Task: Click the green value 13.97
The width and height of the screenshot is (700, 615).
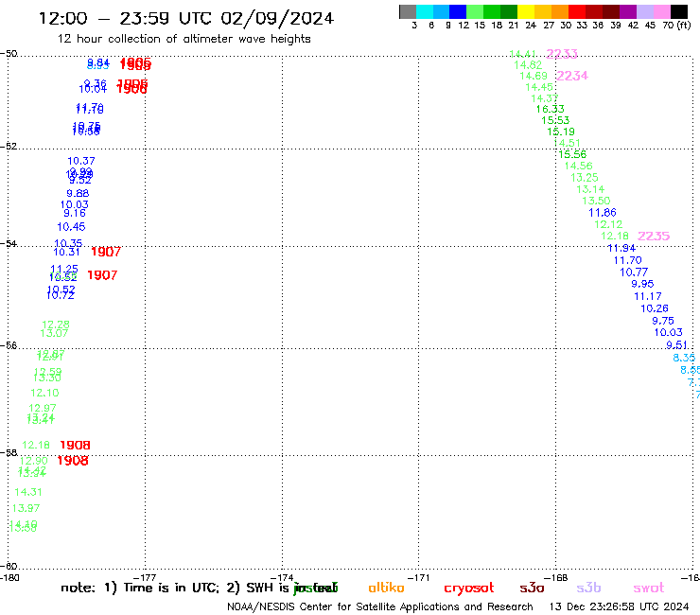Action: [26, 508]
